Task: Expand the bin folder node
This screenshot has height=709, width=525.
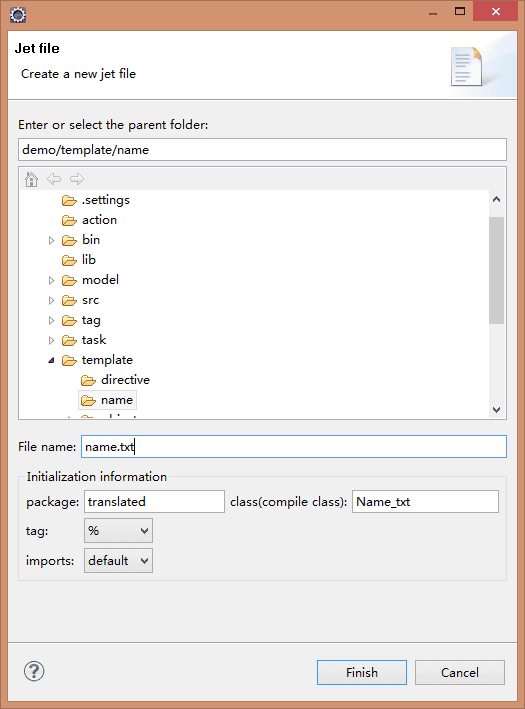Action: coord(52,240)
